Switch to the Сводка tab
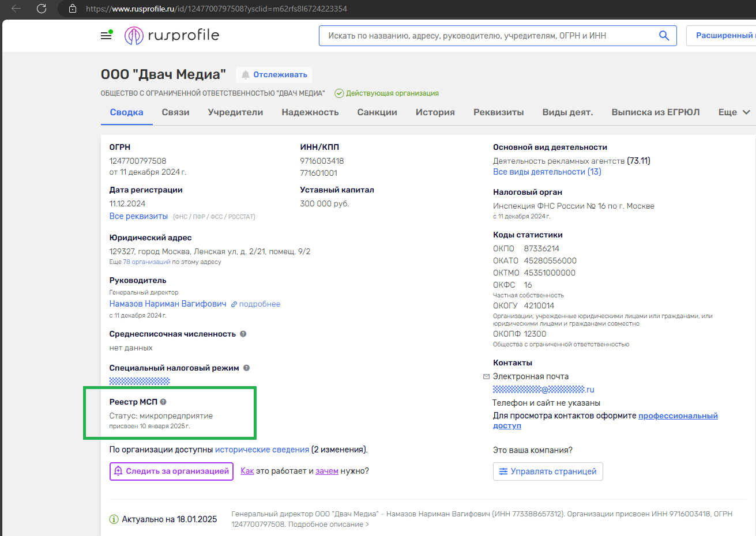 [126, 112]
